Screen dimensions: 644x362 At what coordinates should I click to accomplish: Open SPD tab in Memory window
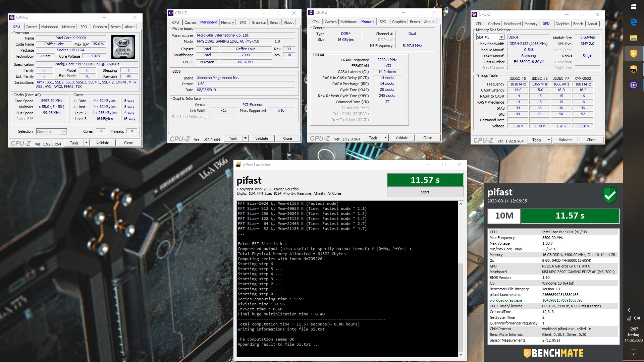[x=383, y=22]
